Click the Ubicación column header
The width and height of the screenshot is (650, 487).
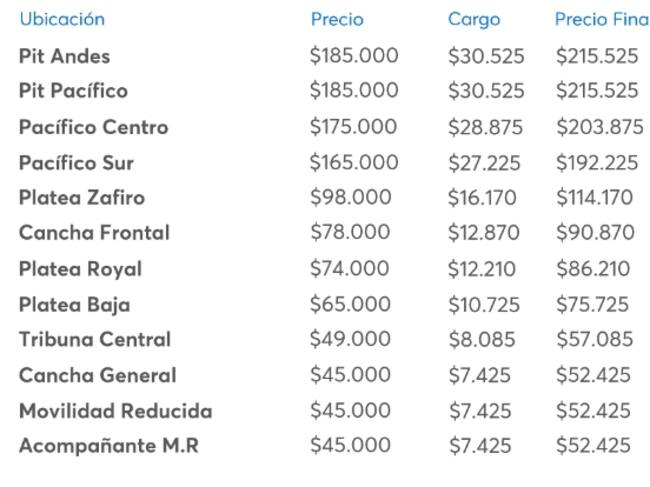[61, 19]
